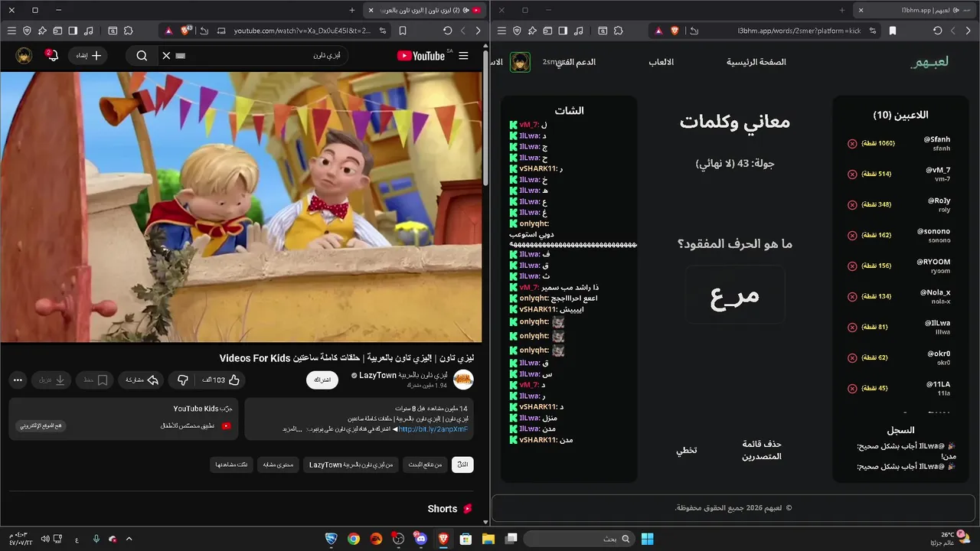Open YouTube notifications bell
This screenshot has height=551, width=980.
pyautogui.click(x=51, y=56)
